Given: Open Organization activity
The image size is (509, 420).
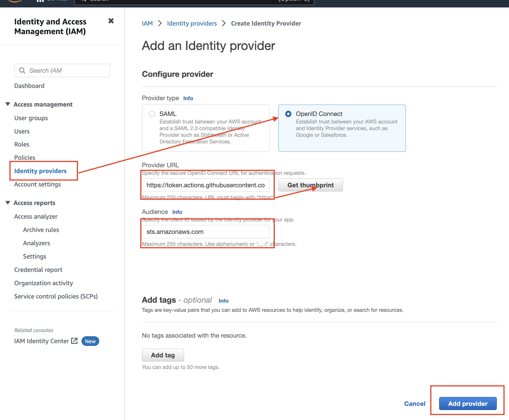Looking at the screenshot, I should (x=44, y=283).
